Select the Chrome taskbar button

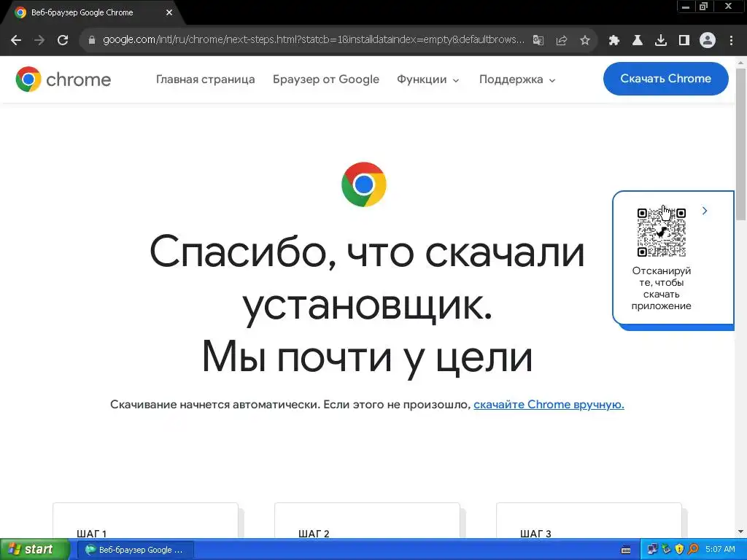(135, 550)
